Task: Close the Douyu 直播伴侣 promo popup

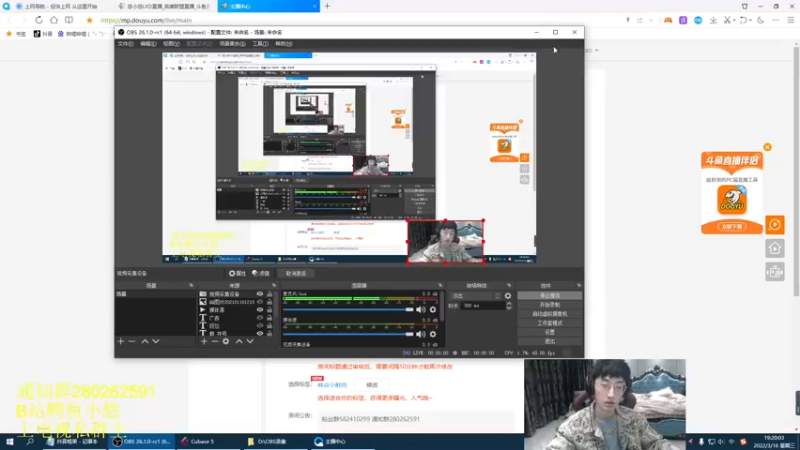Action: [x=767, y=147]
